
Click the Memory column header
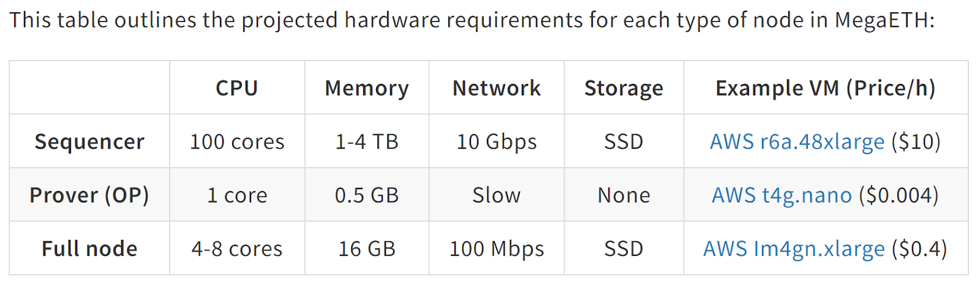(x=367, y=89)
